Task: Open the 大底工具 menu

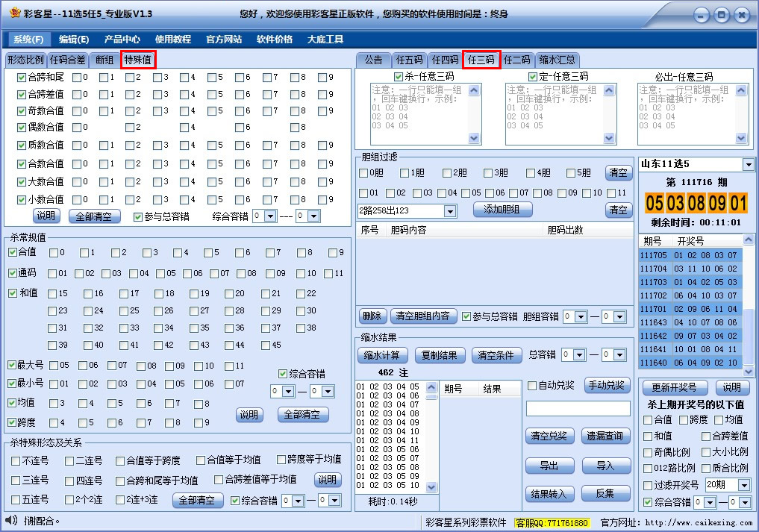Action: click(324, 39)
